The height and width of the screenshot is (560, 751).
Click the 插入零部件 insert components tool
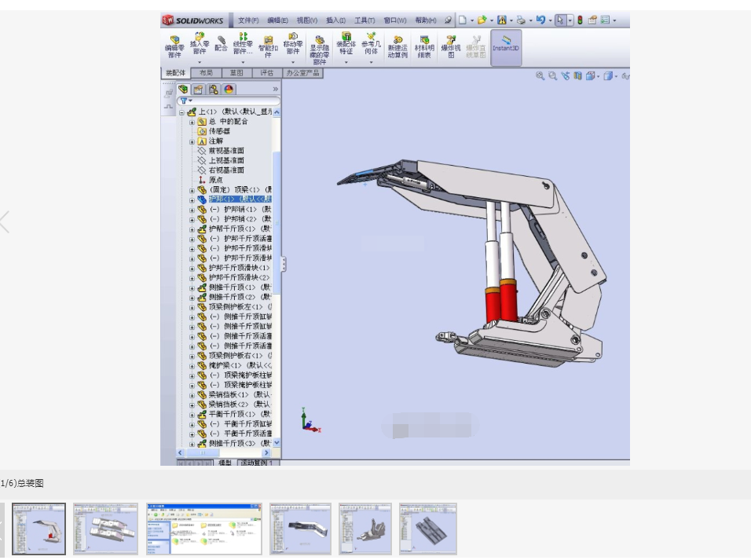point(200,43)
